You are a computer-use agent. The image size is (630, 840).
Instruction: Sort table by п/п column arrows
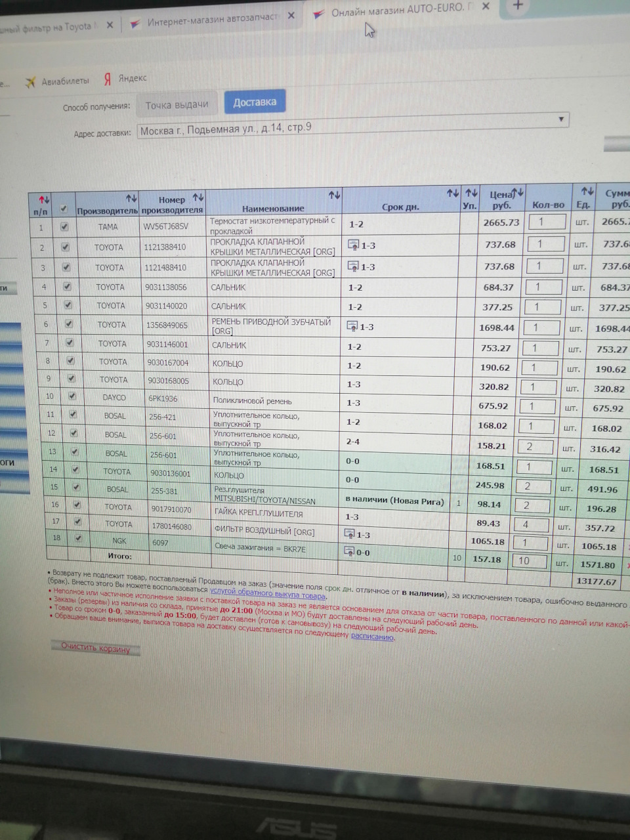pos(44,199)
